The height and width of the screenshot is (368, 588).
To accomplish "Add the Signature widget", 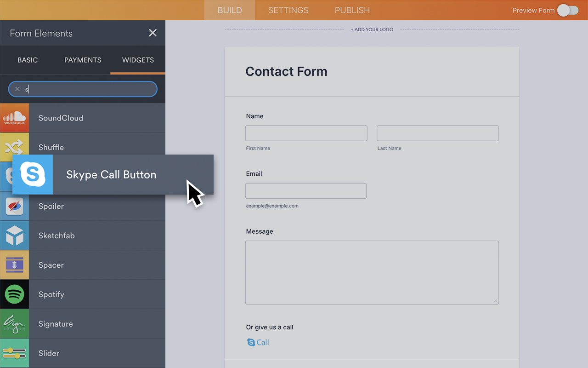I will 83,324.
